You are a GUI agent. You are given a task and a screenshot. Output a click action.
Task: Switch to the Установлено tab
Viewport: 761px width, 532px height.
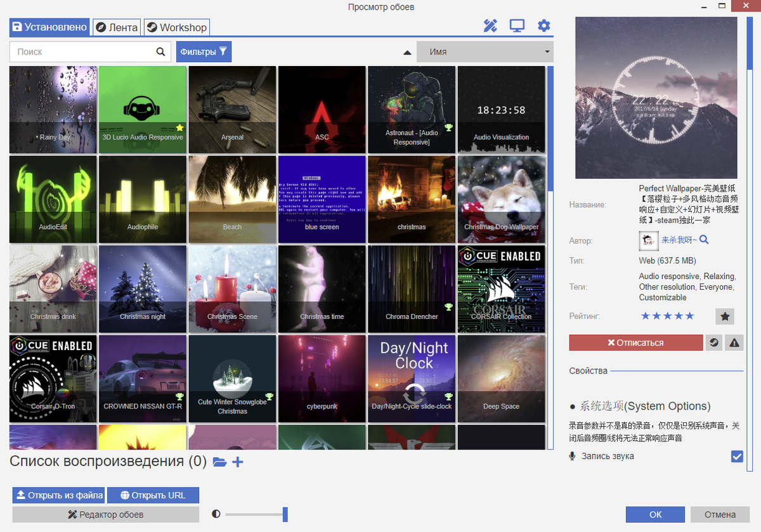pos(49,27)
